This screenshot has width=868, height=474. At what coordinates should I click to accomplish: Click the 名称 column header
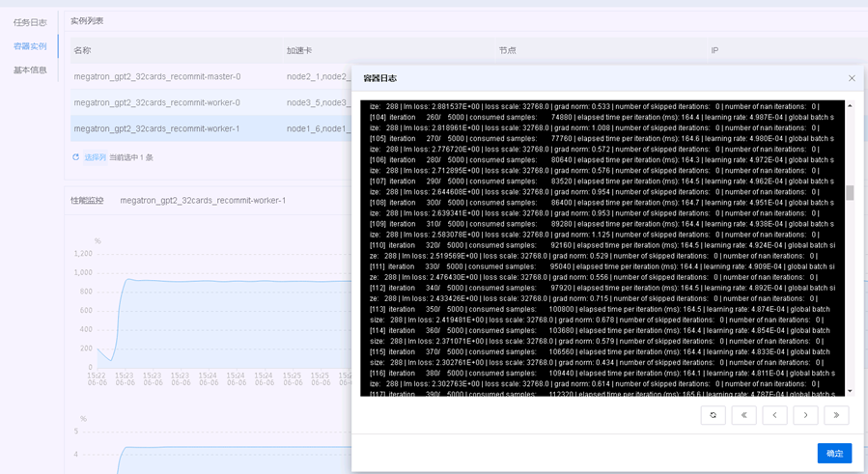pos(83,50)
